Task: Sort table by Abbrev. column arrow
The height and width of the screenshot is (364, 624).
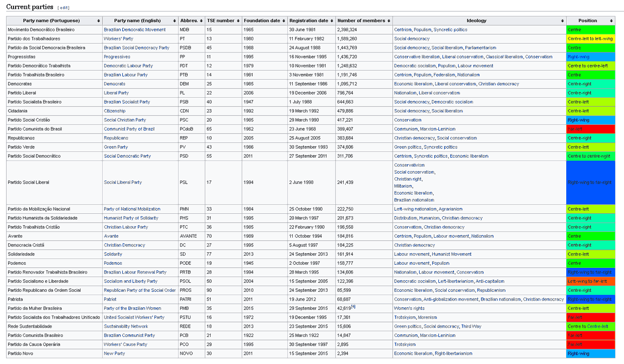Action: pyautogui.click(x=201, y=21)
